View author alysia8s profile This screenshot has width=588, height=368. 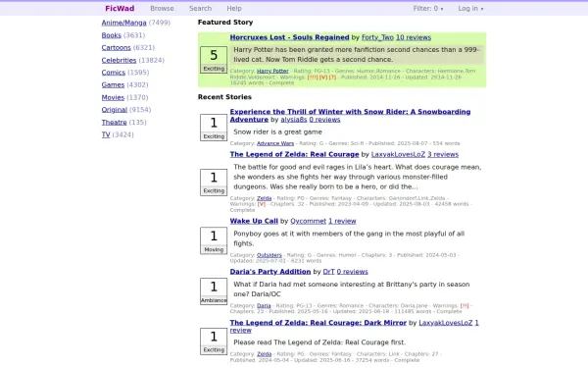click(294, 120)
